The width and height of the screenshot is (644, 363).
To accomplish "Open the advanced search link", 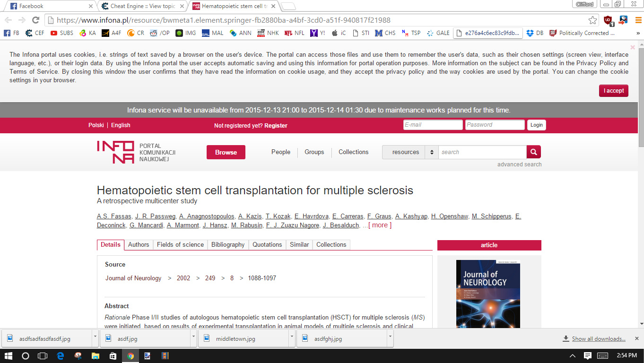I will click(519, 164).
